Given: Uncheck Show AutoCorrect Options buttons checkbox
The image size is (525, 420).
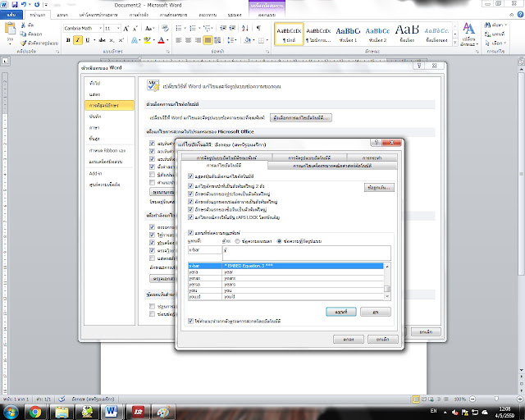Looking at the screenshot, I should [190, 176].
